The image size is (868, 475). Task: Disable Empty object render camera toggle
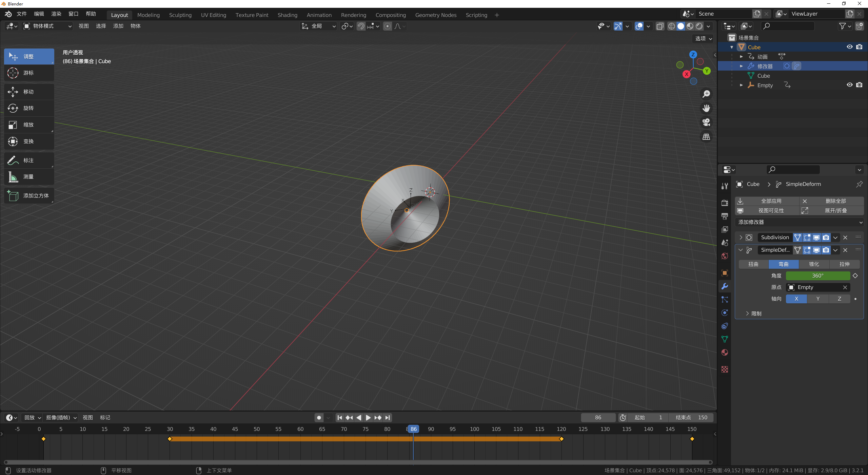859,85
